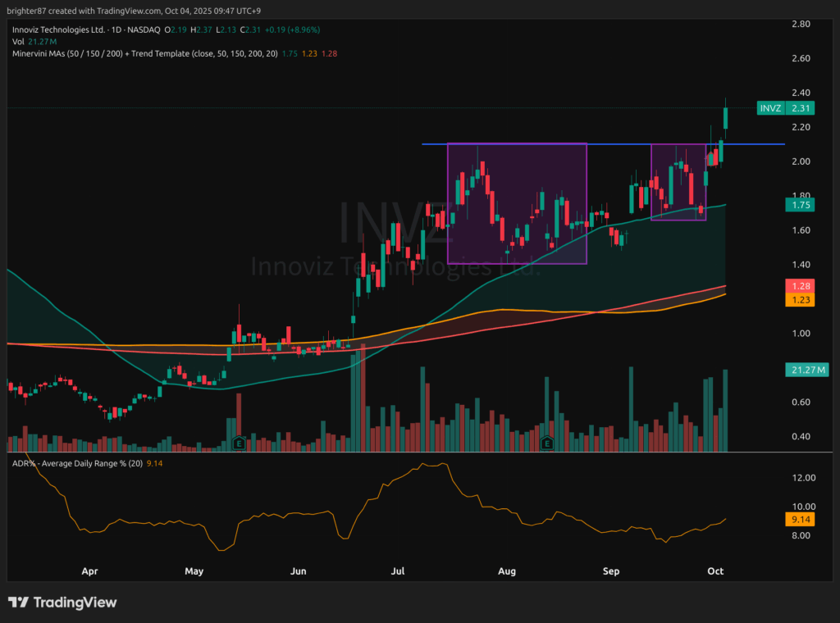Click the orange 1.23 moving average label
This screenshot has height=623, width=840.
pyautogui.click(x=801, y=300)
